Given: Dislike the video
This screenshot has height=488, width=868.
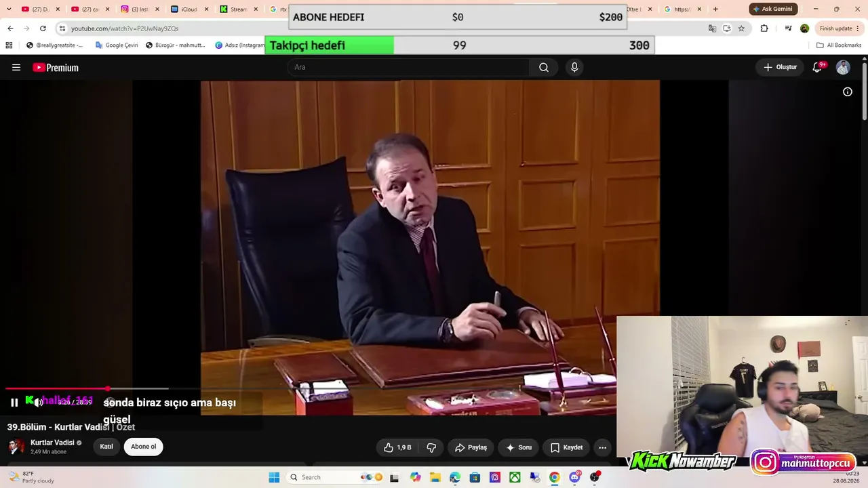Looking at the screenshot, I should (431, 447).
